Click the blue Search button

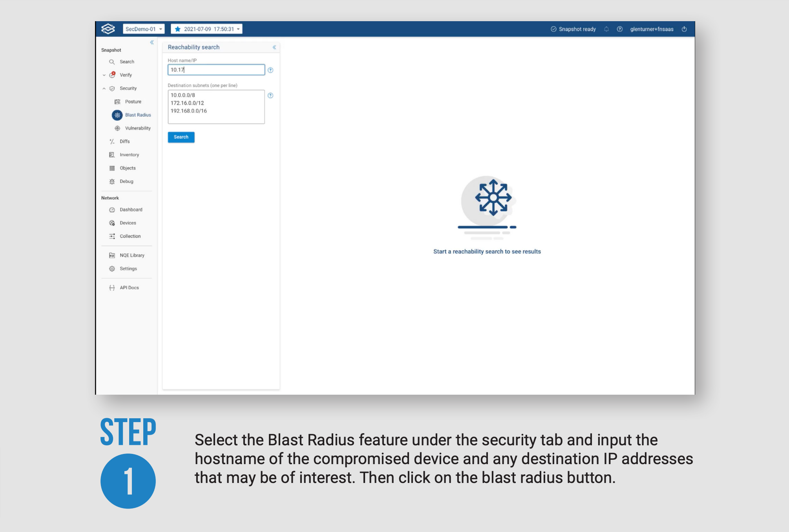[x=181, y=137]
